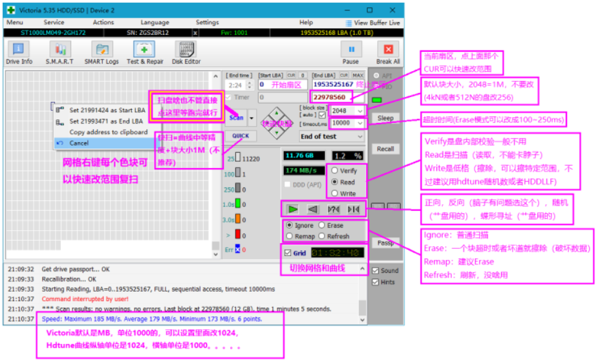Choose Copy address to clipboard
600x364 pixels.
(x=108, y=132)
